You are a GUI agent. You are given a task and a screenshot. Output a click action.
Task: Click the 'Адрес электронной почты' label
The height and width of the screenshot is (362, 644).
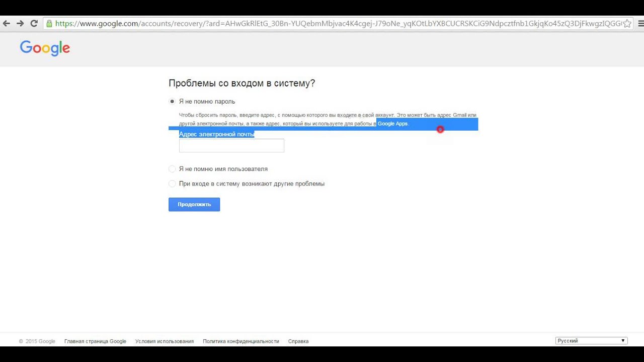click(216, 134)
